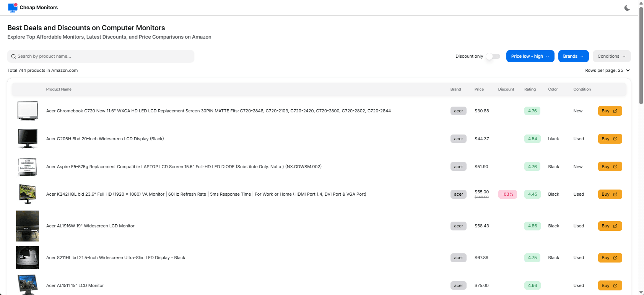Click the search magnifier icon

tap(13, 57)
